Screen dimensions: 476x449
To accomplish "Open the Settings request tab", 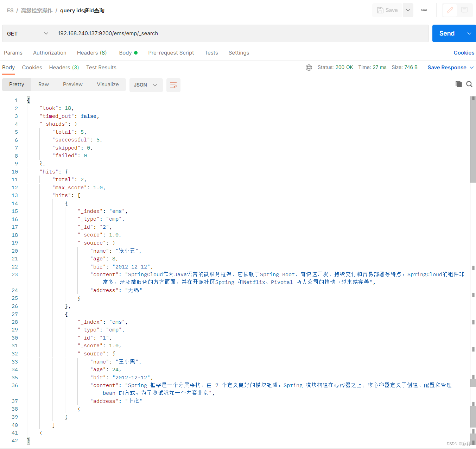I will 239,53.
